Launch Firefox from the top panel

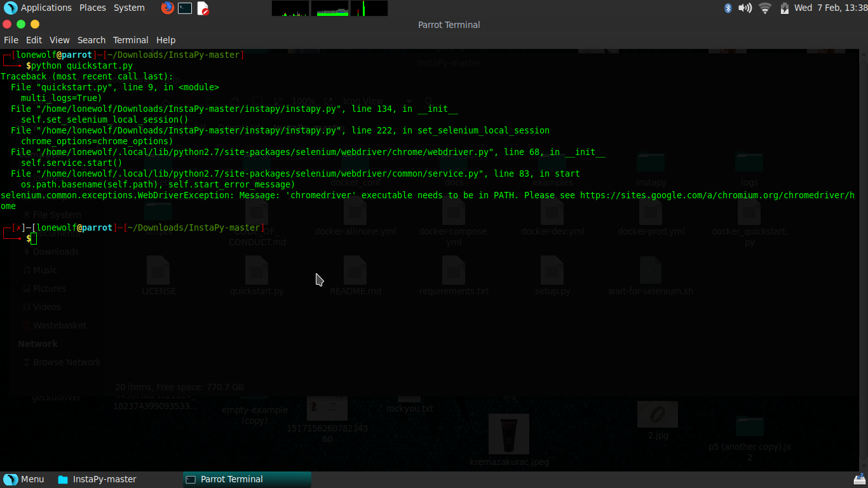pyautogui.click(x=168, y=8)
